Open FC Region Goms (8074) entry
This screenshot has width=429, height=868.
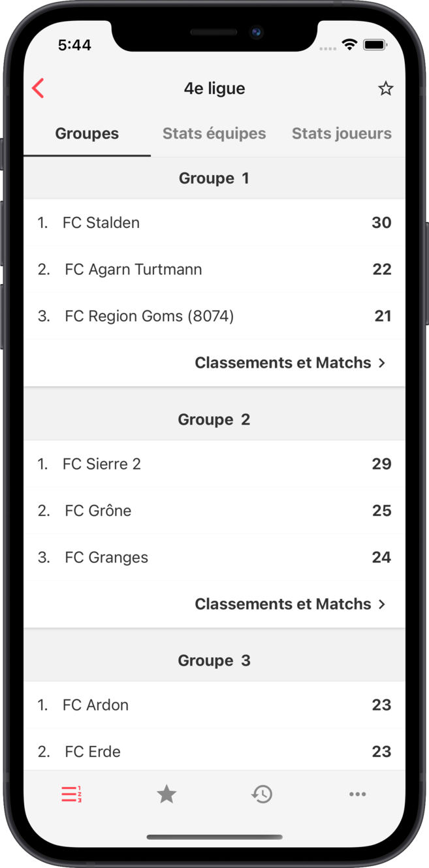pos(214,316)
